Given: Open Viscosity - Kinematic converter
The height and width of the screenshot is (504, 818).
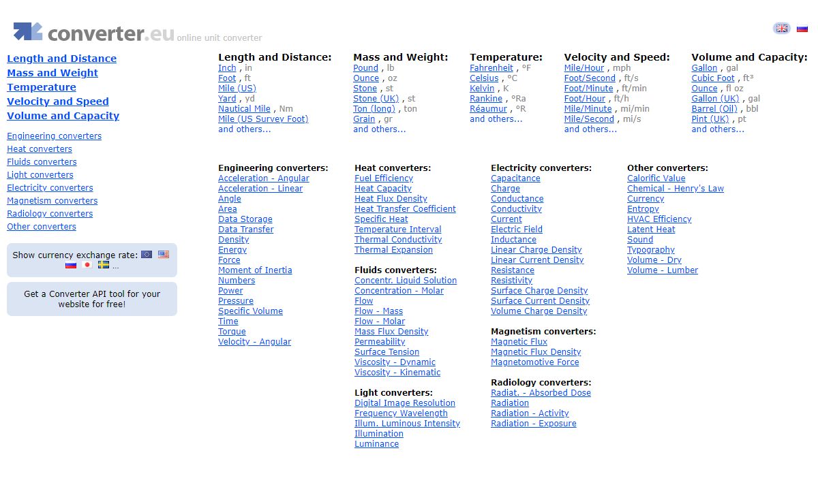Looking at the screenshot, I should (x=397, y=373).
